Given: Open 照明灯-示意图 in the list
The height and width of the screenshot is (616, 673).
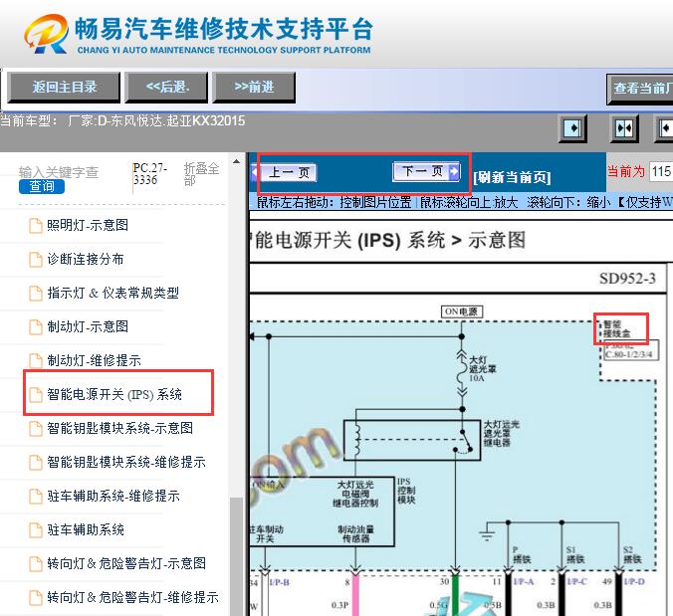Looking at the screenshot, I should [x=88, y=225].
